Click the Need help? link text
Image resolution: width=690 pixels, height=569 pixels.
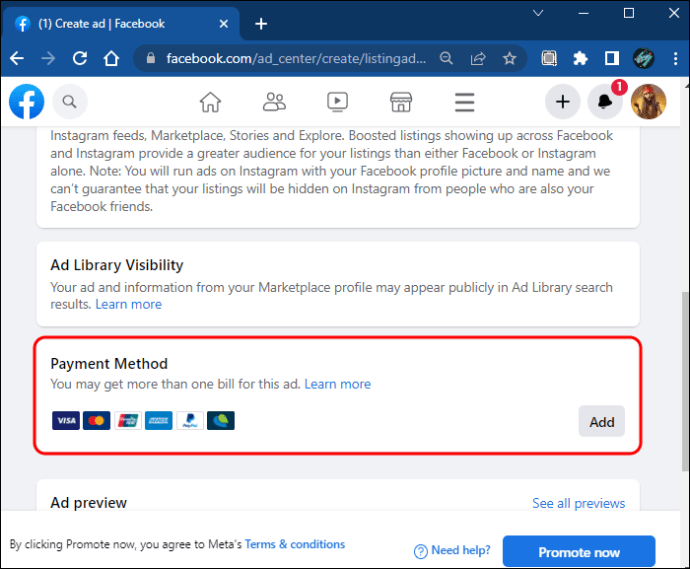(x=461, y=550)
